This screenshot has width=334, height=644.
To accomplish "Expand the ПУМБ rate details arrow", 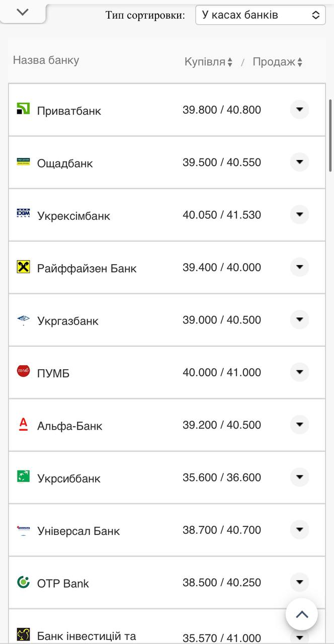I will [x=299, y=372].
